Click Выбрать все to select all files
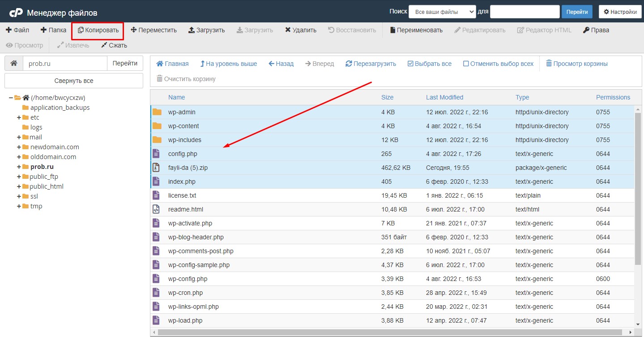The height and width of the screenshot is (337, 644). tap(430, 64)
